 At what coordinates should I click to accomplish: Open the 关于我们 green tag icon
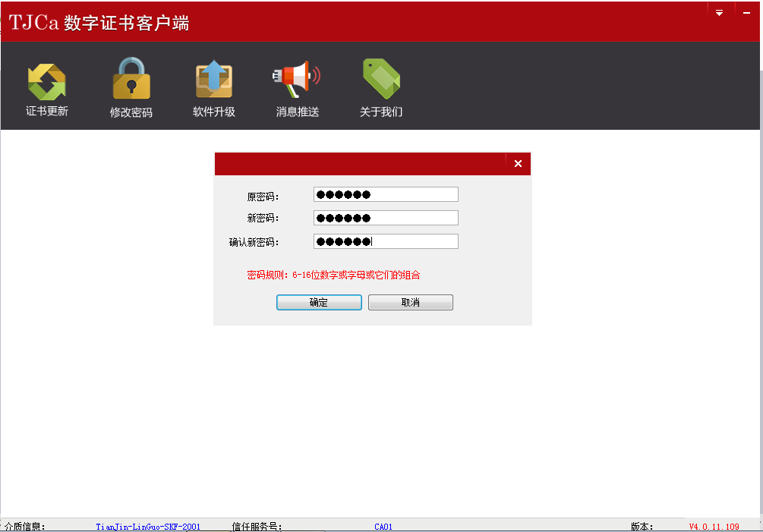(x=381, y=79)
